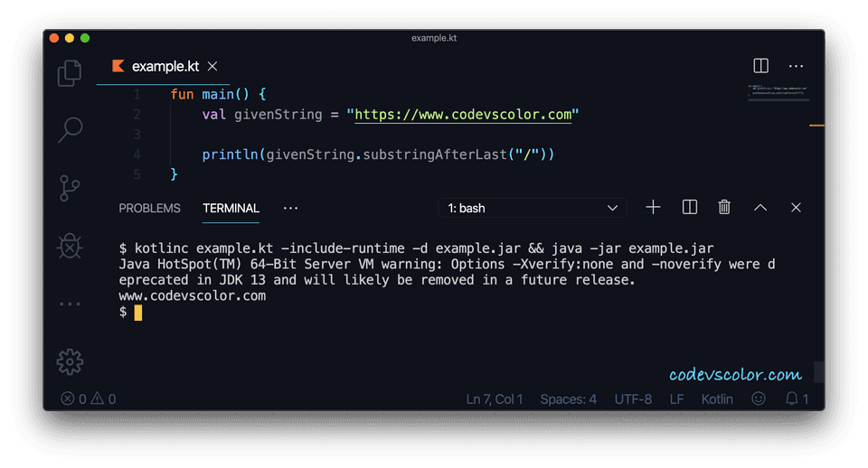Expand additional panel tabs ellipsis
This screenshot has height=468, width=868.
coord(290,208)
